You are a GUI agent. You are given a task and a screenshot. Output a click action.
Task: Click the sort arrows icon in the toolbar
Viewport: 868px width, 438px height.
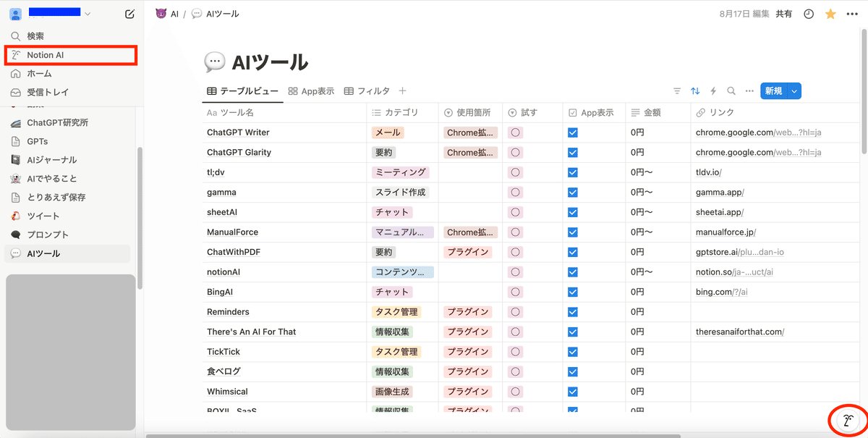coord(695,91)
